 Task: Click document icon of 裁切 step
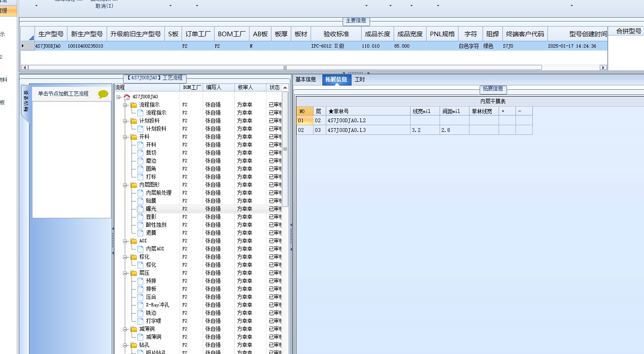(140, 153)
